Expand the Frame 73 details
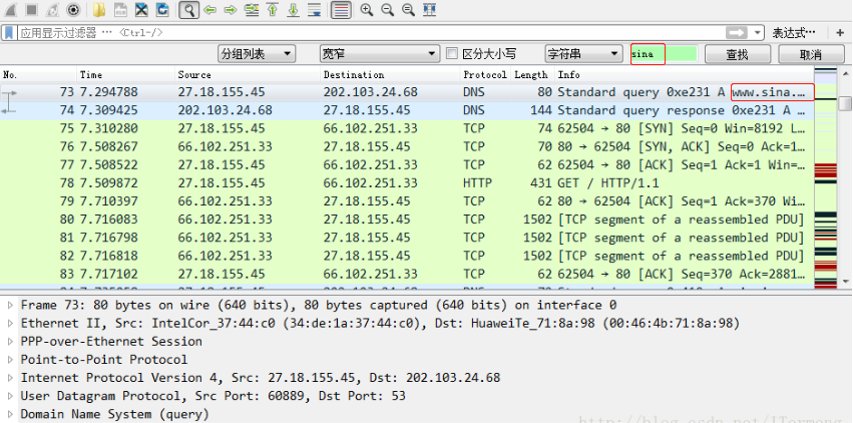Screen dimensions: 853x423 (x=10, y=305)
